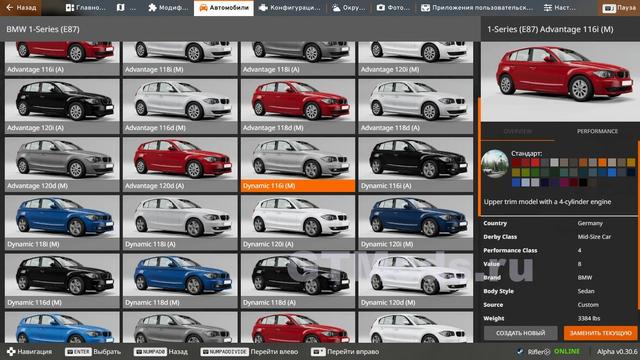
Task: Select the black Dynamic 116i (A) car
Action: [416, 164]
